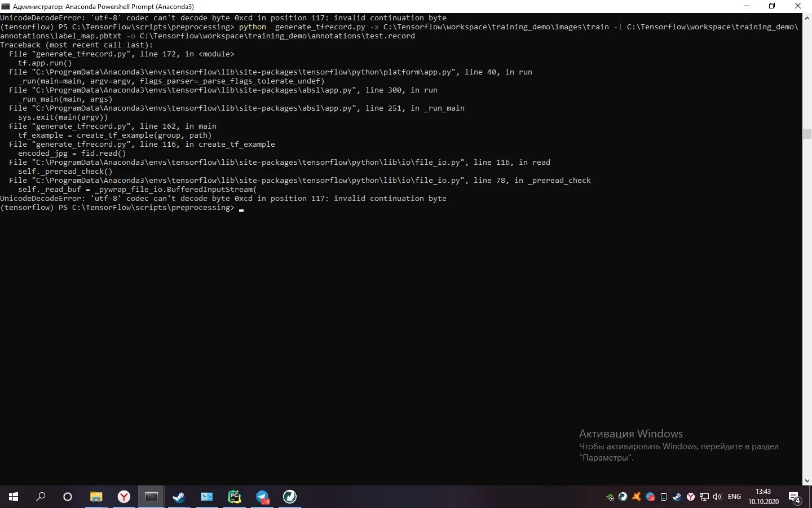
Task: Click the trash can icon in the tray
Action: click(x=664, y=497)
